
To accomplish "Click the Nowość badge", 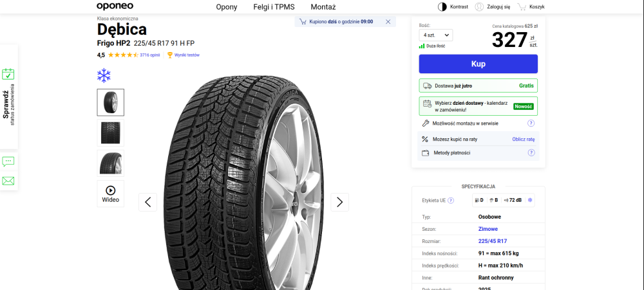I will (x=523, y=106).
